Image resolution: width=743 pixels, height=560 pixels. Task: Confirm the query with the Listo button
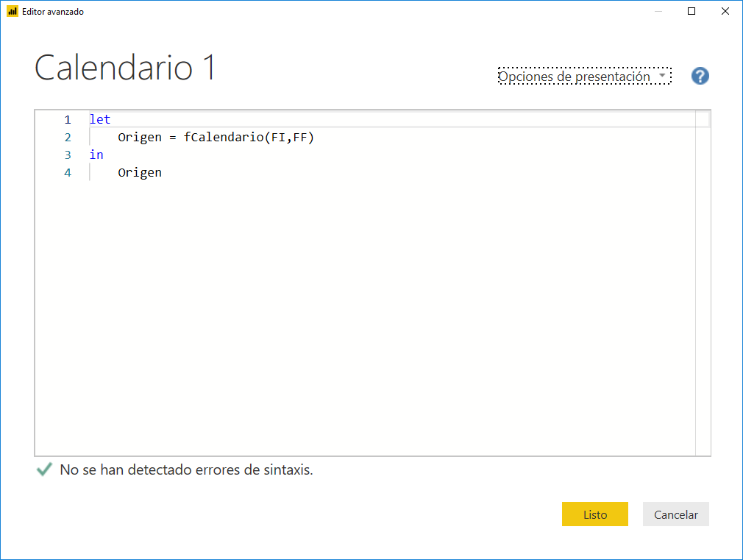click(x=594, y=514)
